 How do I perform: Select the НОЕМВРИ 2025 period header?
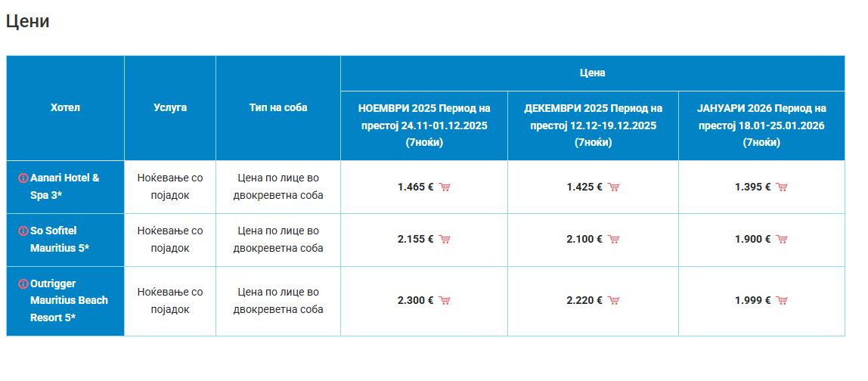424,125
